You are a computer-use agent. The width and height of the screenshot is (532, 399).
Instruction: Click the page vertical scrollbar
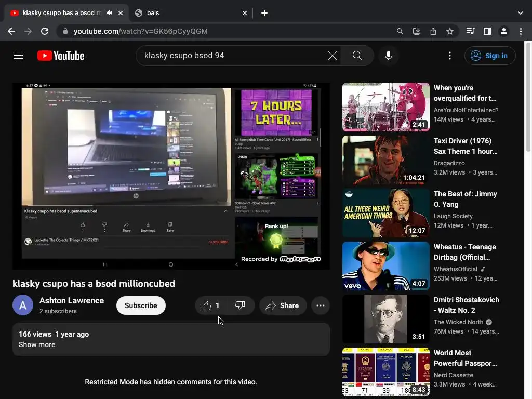[x=528, y=97]
